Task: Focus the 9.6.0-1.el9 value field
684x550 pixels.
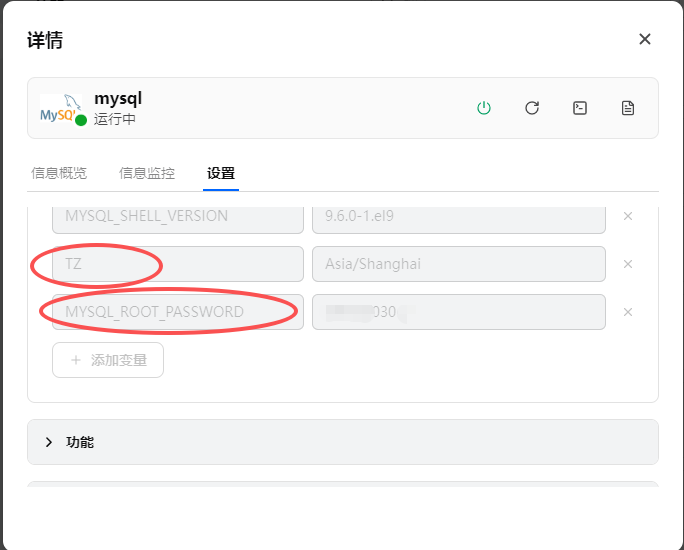Action: [x=458, y=216]
